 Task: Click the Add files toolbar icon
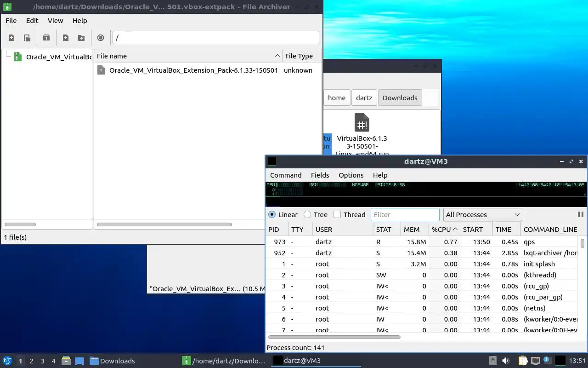point(66,38)
